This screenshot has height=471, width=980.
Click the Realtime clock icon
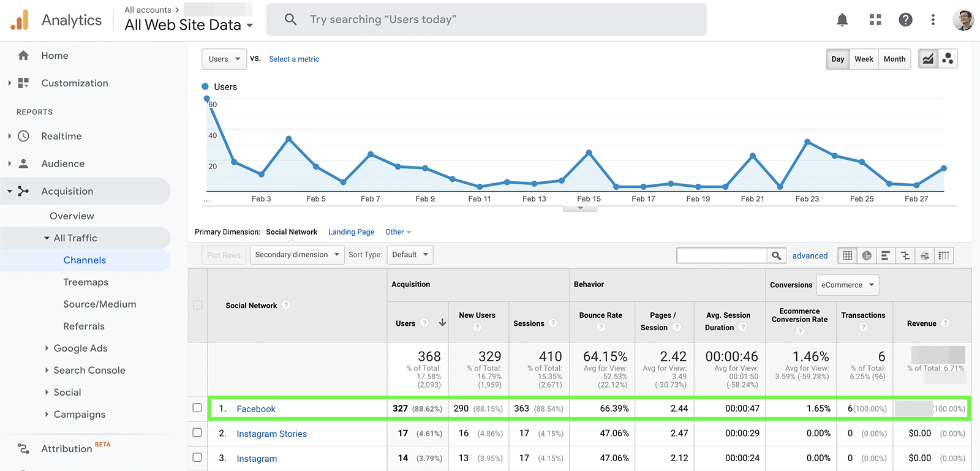click(23, 136)
